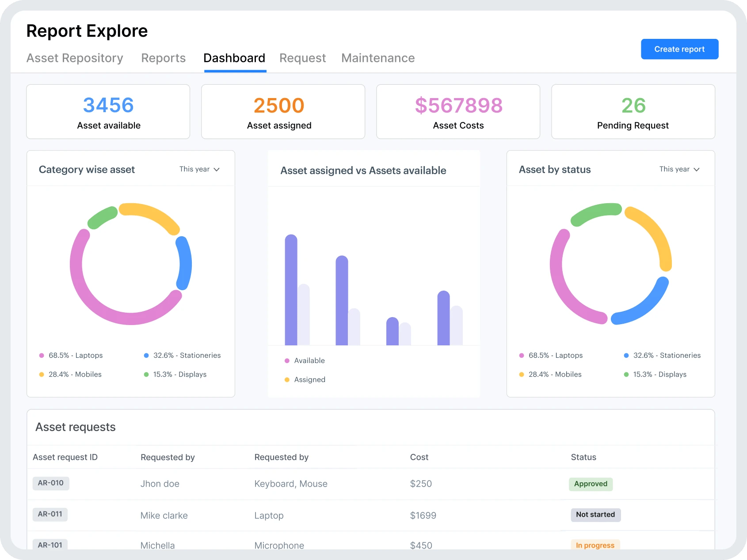
Task: Switch to the Reports tab
Action: (x=163, y=58)
